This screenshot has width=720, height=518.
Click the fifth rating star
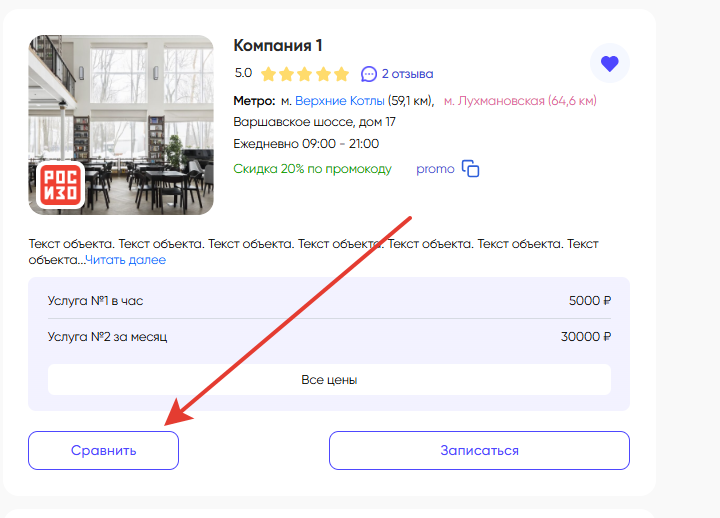click(x=341, y=74)
